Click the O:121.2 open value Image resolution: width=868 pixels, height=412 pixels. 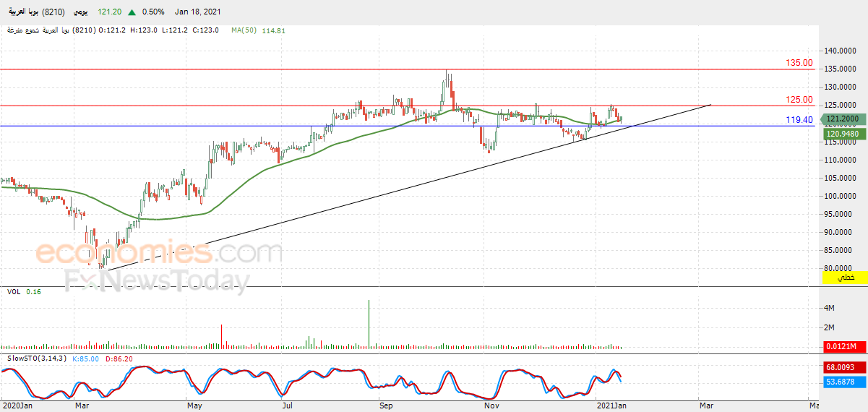[113, 30]
